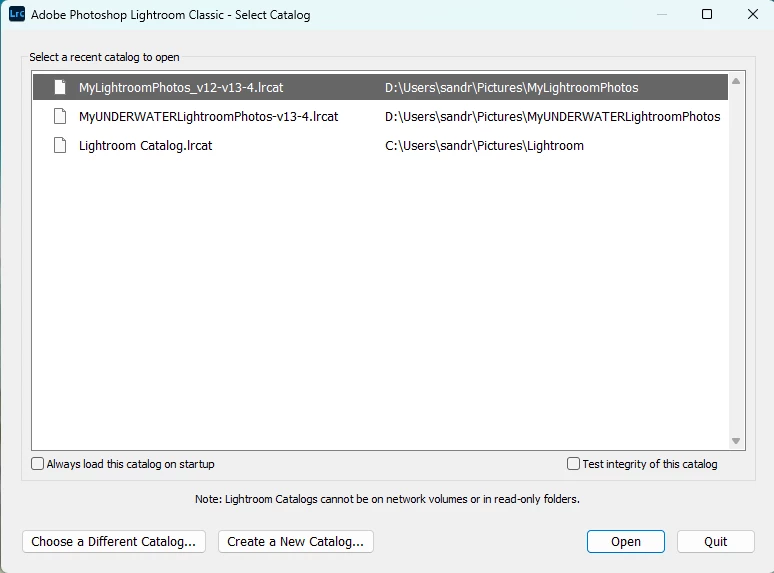
Task: Click file icon beside MyUNDERWATERLightroomPhotos-v13-4.lrcat
Action: click(x=60, y=116)
